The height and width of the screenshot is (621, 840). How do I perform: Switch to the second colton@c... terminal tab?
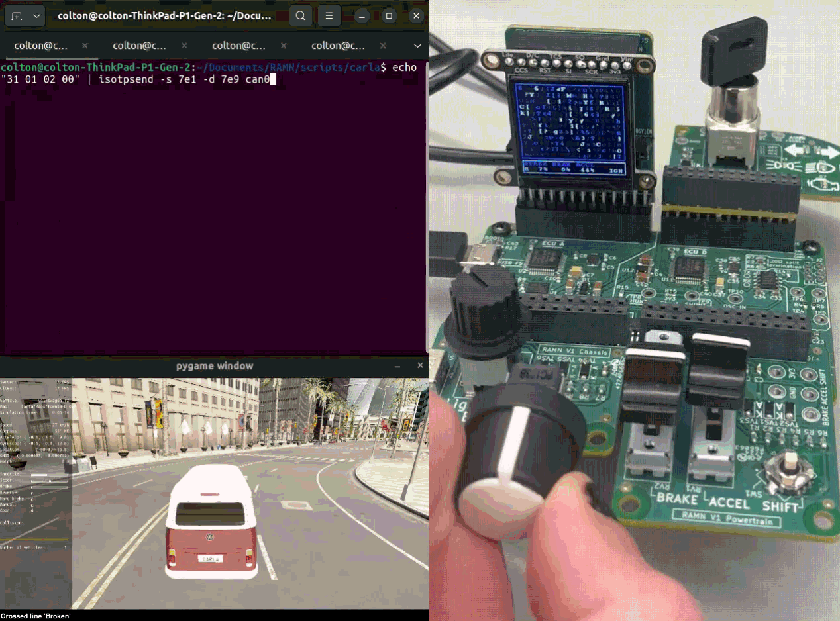pos(140,46)
